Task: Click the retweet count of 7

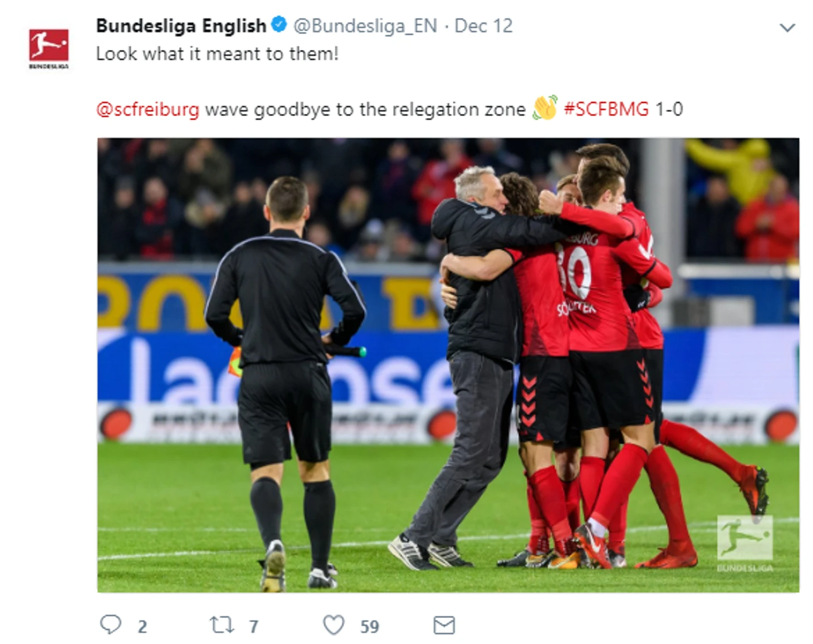Action: click(x=254, y=627)
